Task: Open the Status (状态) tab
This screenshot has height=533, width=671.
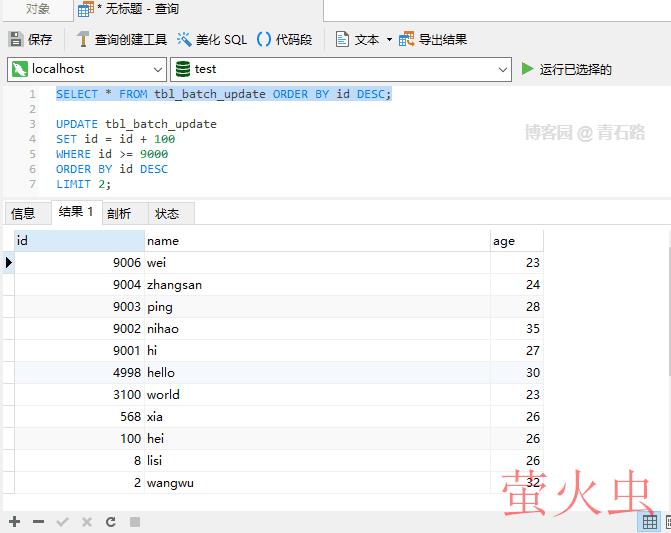Action: 167,213
